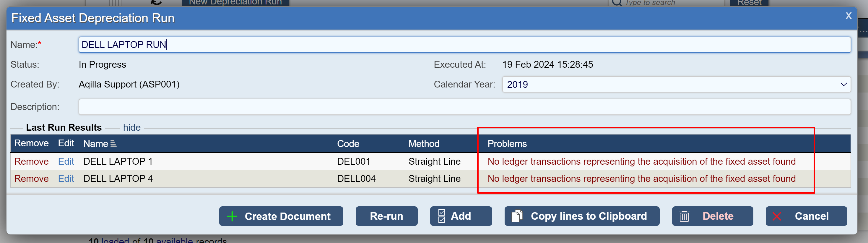
Task: Click the Name column sort icon
Action: pos(113,144)
